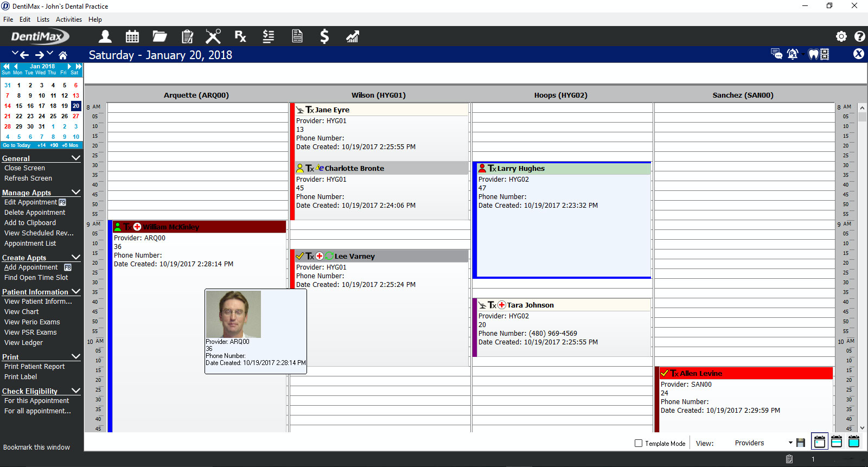Collapse the Print section

(76, 357)
